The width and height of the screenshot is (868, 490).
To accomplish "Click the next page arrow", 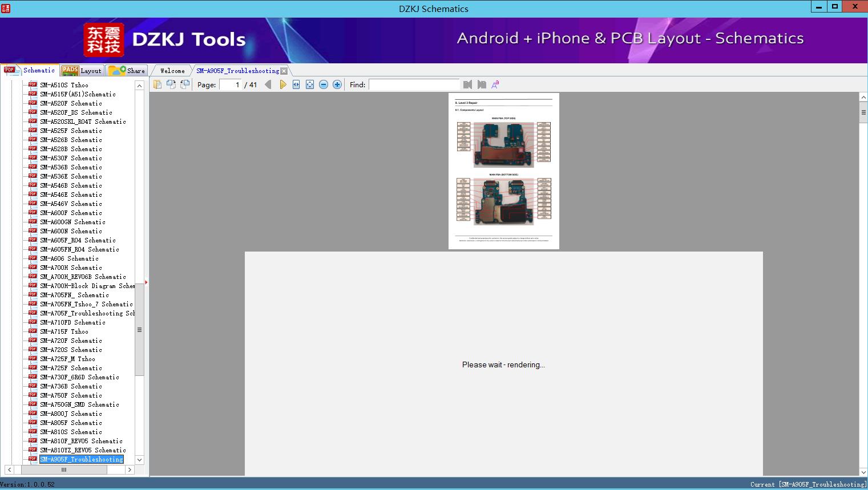I will point(282,84).
